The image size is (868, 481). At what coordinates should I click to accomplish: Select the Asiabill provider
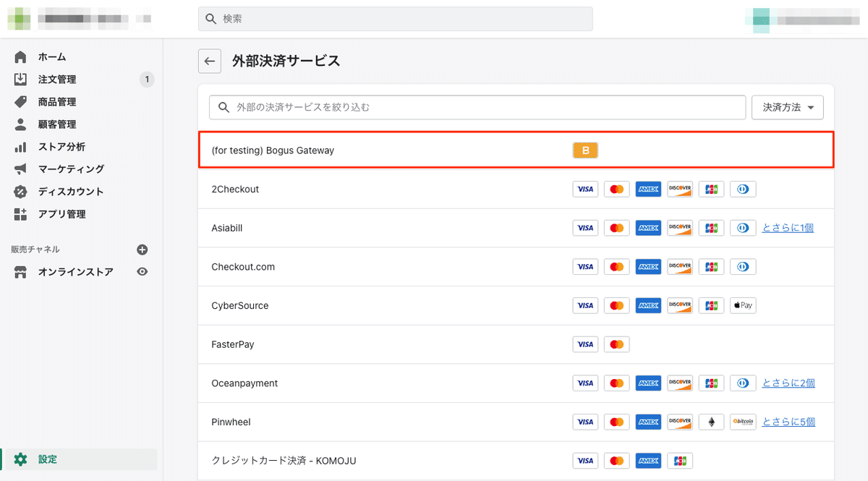point(516,228)
